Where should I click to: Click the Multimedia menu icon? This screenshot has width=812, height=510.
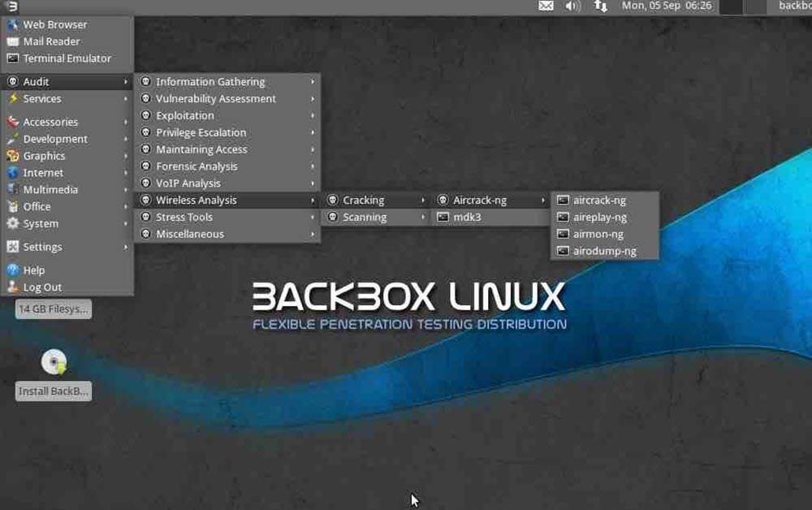[x=13, y=189]
